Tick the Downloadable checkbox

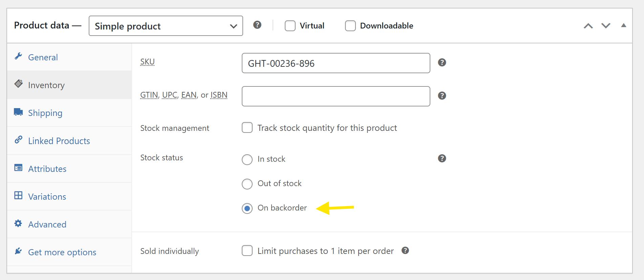click(350, 26)
